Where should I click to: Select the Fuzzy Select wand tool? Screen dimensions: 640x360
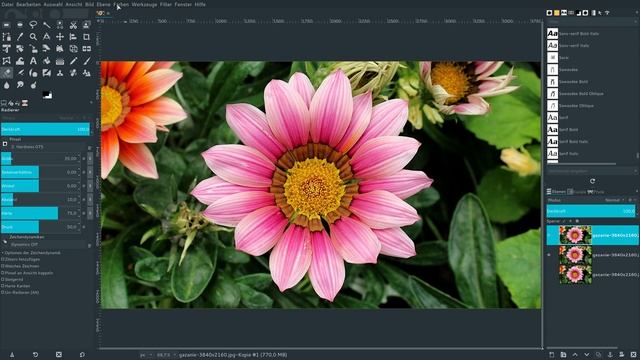(47, 25)
